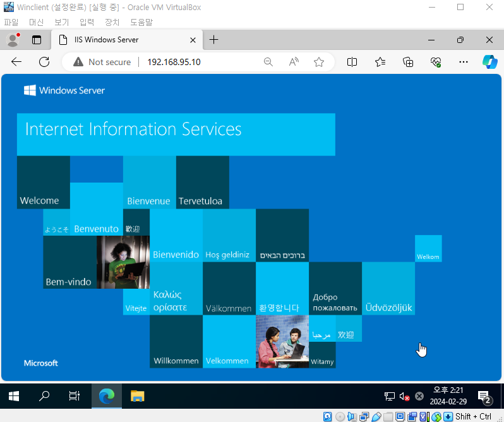Viewport: 504px width, 422px height.
Task: Click the Not secure warning indicator
Action: [x=102, y=62]
